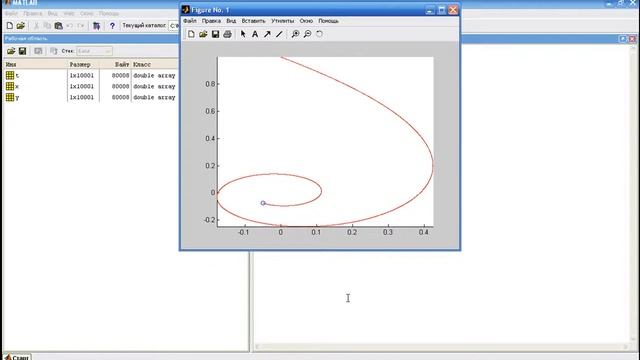This screenshot has width=640, height=360.
Task: Open Утилиты menu in Figure window
Action: pos(282,21)
